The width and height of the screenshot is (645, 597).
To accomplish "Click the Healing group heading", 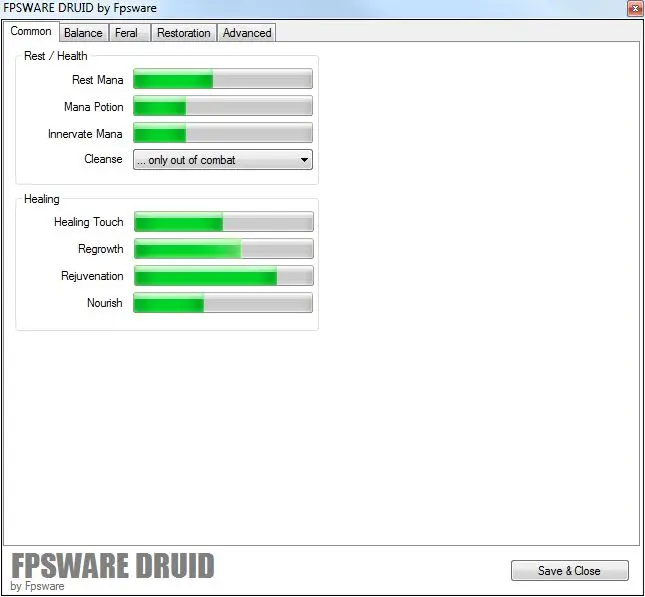I will point(42,199).
